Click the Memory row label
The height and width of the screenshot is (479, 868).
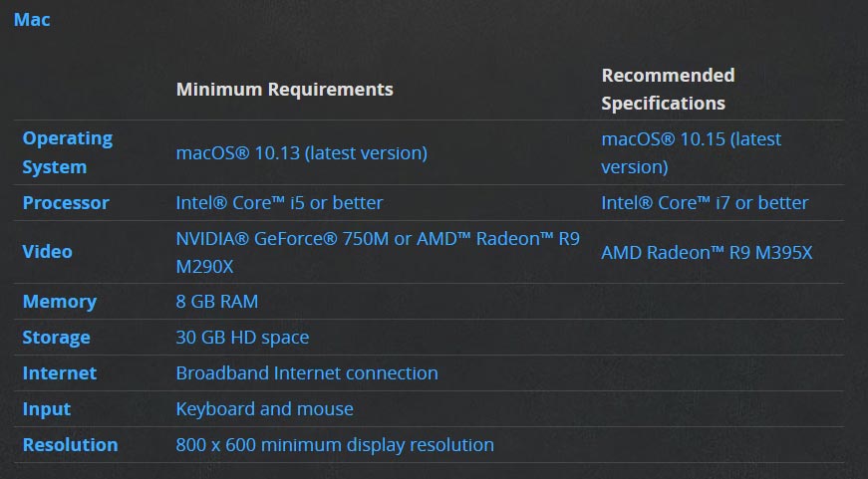[59, 302]
